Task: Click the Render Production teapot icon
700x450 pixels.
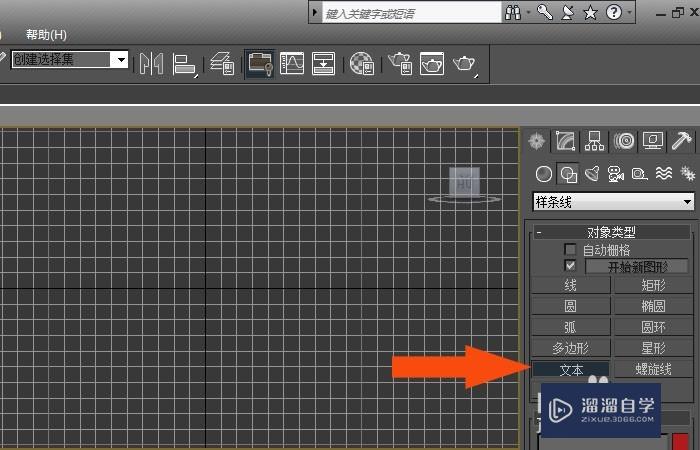Action: 465,65
